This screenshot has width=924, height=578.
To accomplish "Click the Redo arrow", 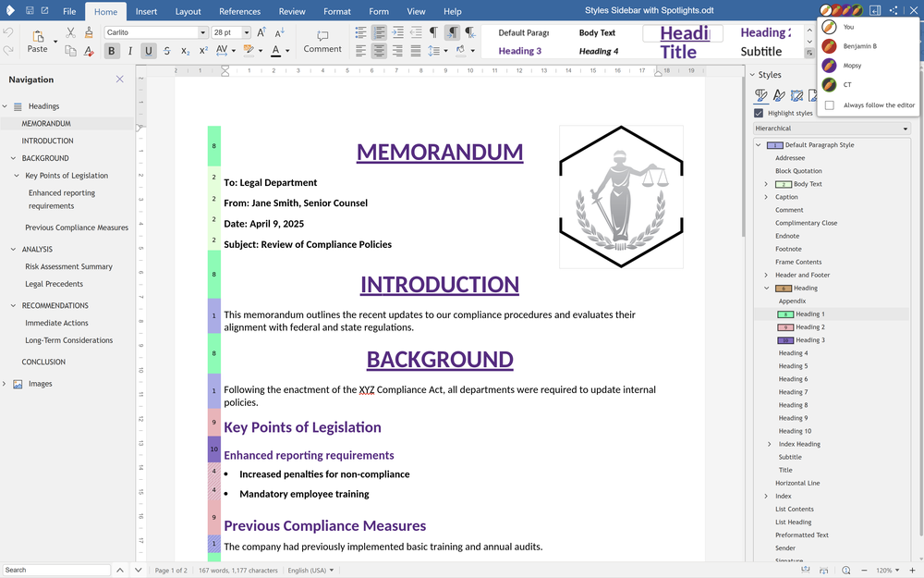I will 8,51.
